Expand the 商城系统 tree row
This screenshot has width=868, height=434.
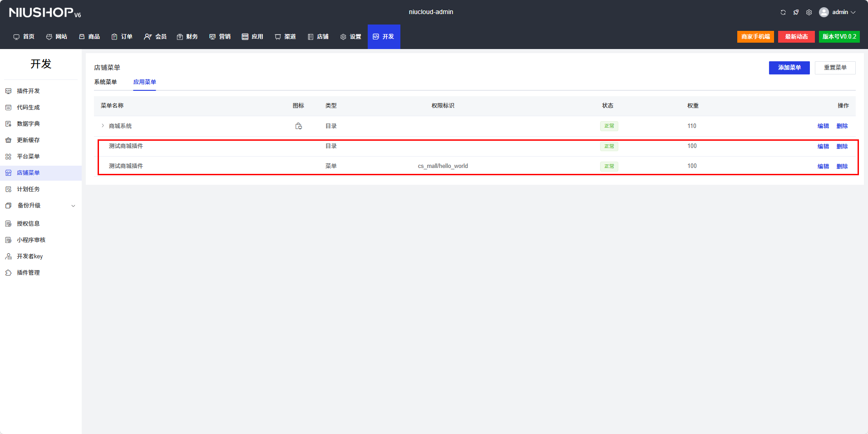pos(103,126)
